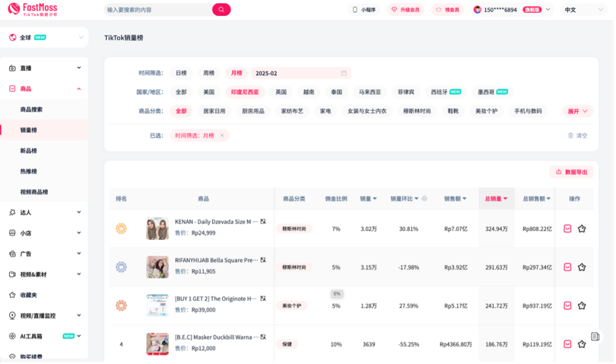
Task: Sort by 总销售额 column header
Action: pyautogui.click(x=536, y=198)
